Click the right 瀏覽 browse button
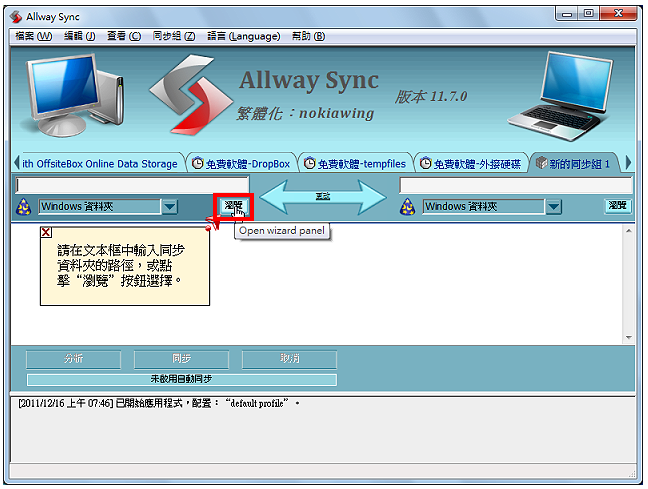648x489 pixels. point(618,205)
